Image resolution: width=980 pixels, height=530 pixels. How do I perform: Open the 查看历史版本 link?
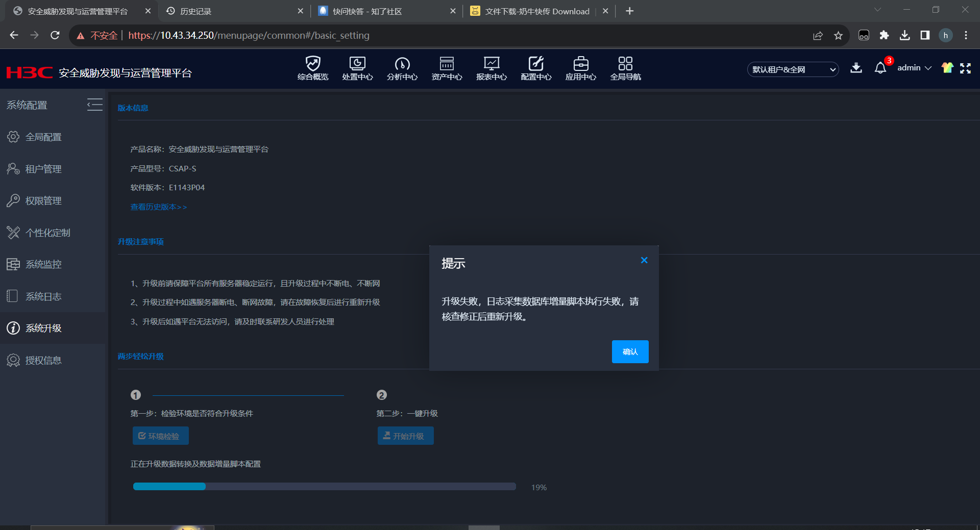(x=158, y=207)
